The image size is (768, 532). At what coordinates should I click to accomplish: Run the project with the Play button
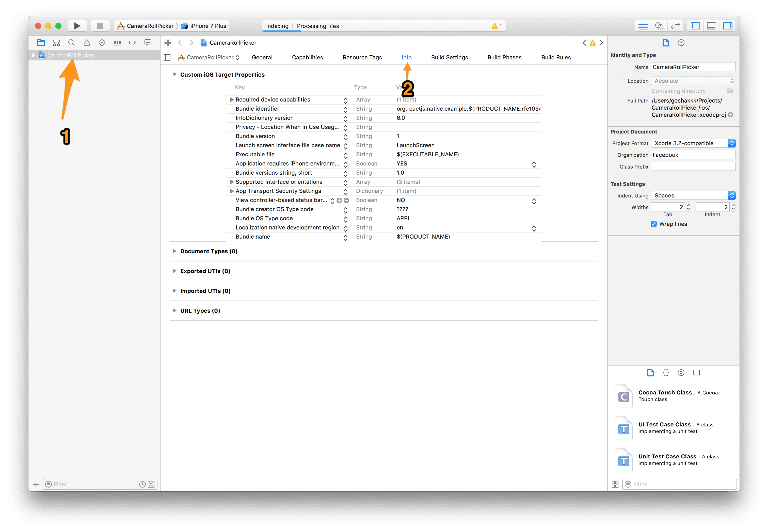point(77,26)
